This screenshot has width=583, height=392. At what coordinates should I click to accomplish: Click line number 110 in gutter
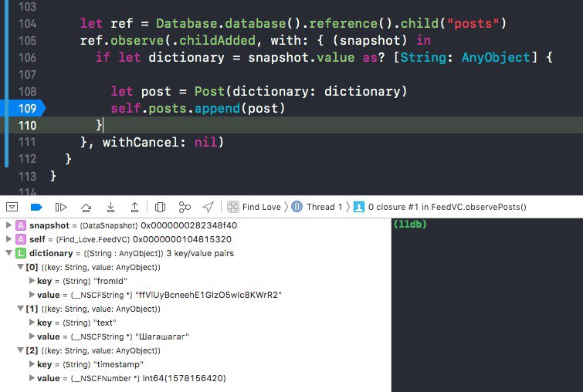tap(28, 125)
